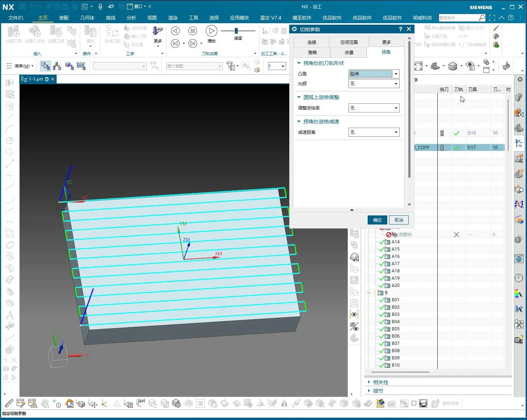Select the B07 operation in the tree
This screenshot has width=527, height=420.
tap(396, 343)
